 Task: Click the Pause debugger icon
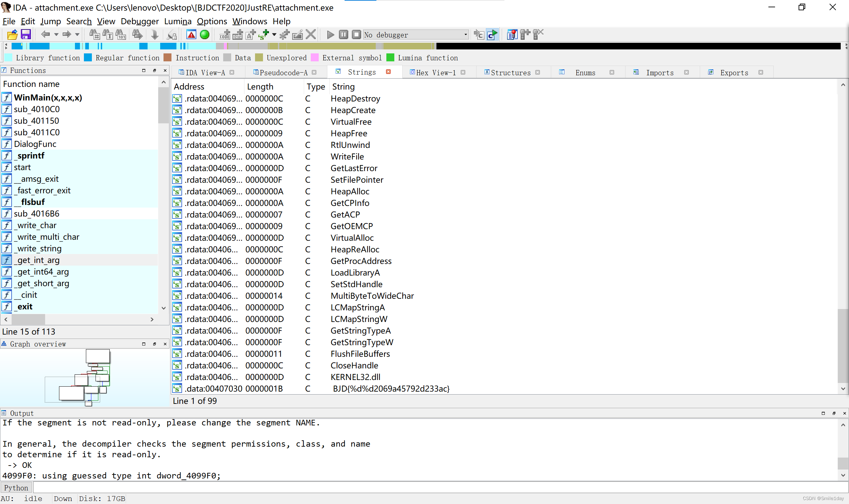coord(343,34)
